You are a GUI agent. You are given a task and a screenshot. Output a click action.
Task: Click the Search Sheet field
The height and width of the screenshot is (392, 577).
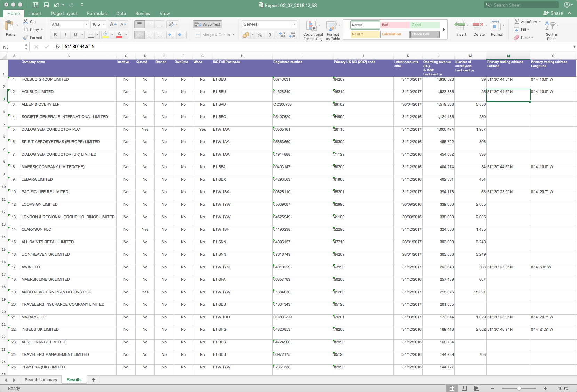coord(521,5)
